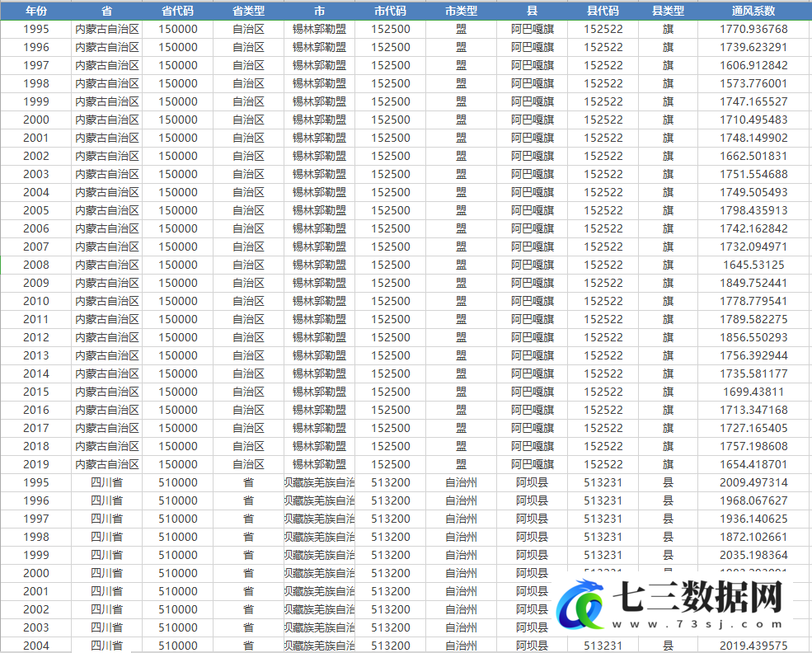
Task: Select cell with value 1732.094971
Action: pos(754,247)
